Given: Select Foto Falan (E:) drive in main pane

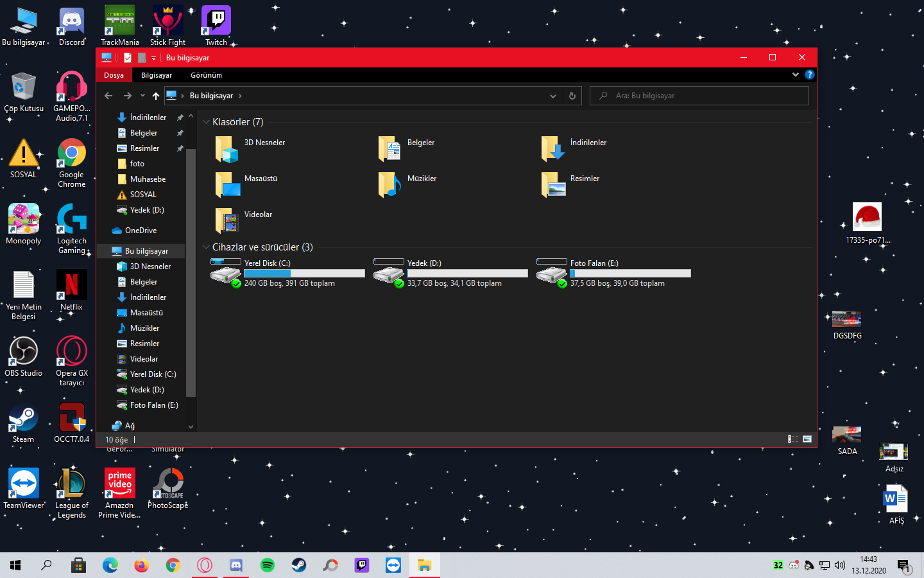Looking at the screenshot, I should [613, 273].
